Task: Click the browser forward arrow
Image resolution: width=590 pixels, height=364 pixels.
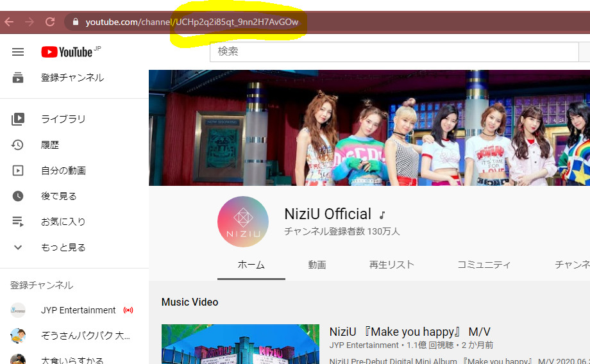Action: tap(29, 22)
